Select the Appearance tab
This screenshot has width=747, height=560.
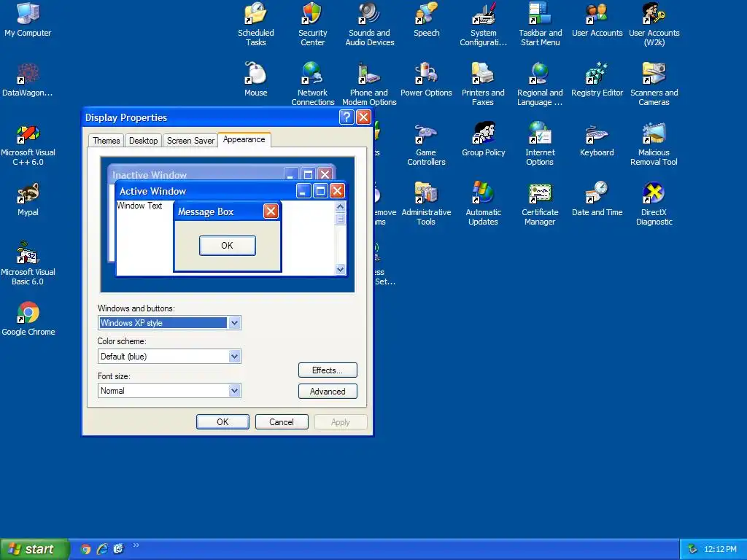[x=244, y=139]
